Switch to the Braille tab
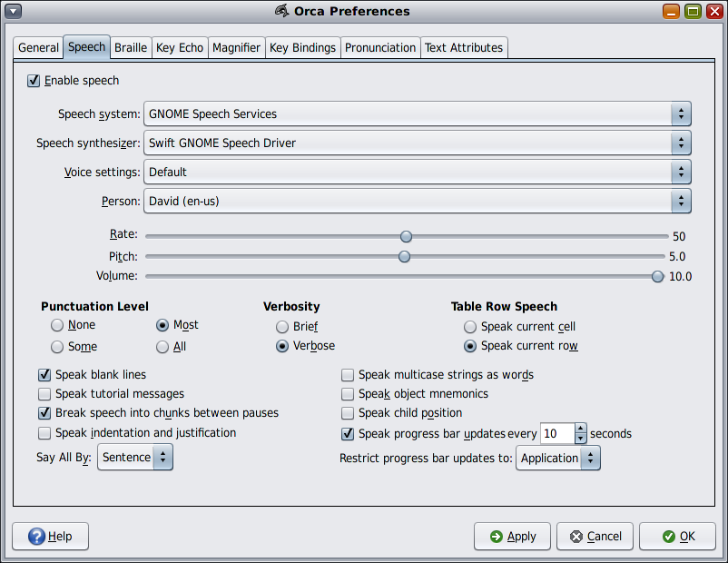Viewport: 728px width, 563px height. point(131,47)
